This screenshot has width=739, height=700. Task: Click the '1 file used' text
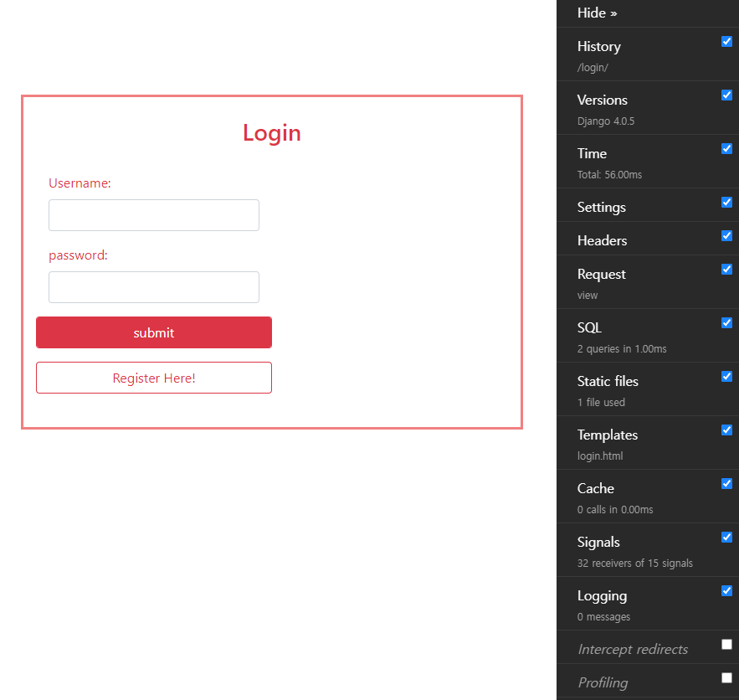click(x=602, y=403)
